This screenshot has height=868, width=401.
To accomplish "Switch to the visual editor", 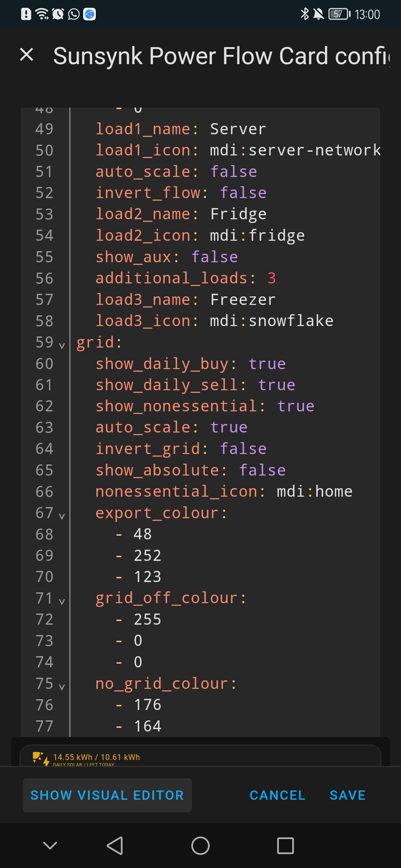I will [x=107, y=795].
